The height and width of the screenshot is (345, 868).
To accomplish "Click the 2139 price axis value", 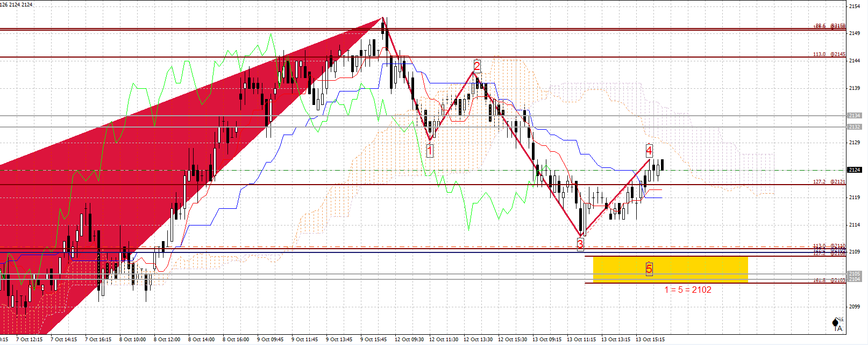I will (855, 88).
